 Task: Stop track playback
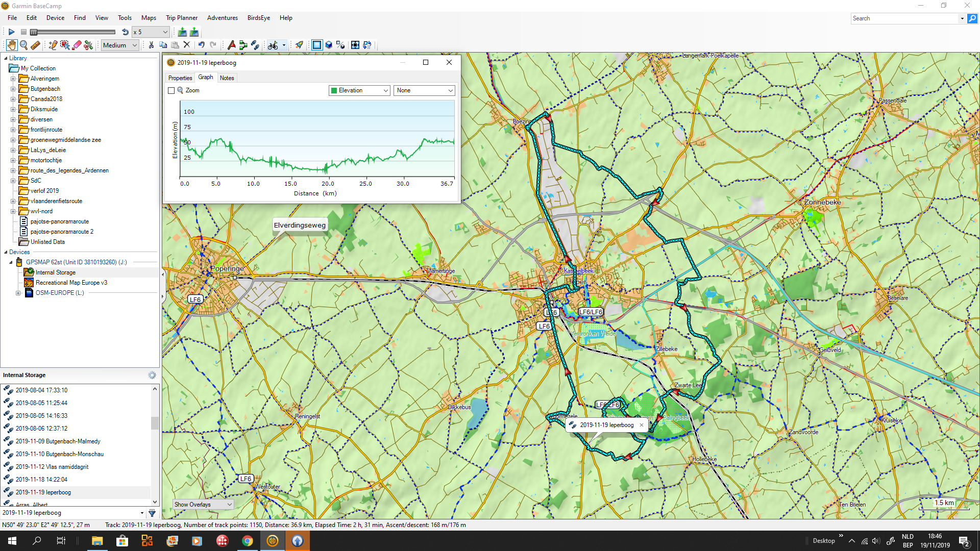tap(23, 32)
